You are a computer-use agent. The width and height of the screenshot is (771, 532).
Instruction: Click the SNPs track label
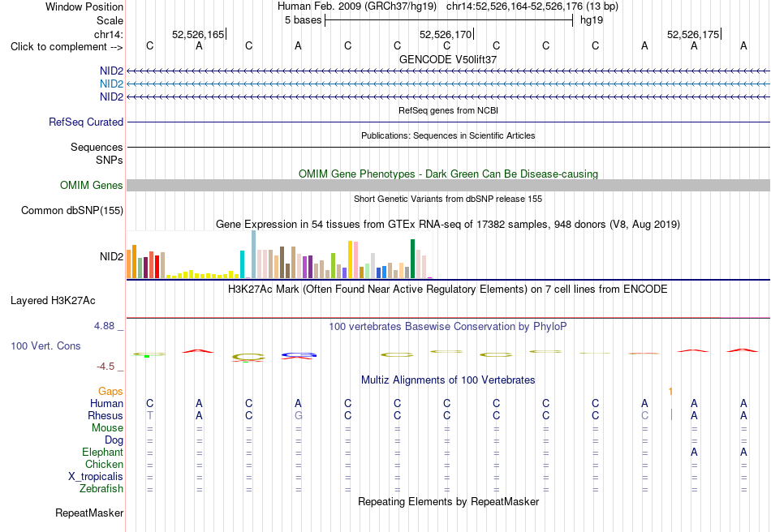[x=110, y=160]
